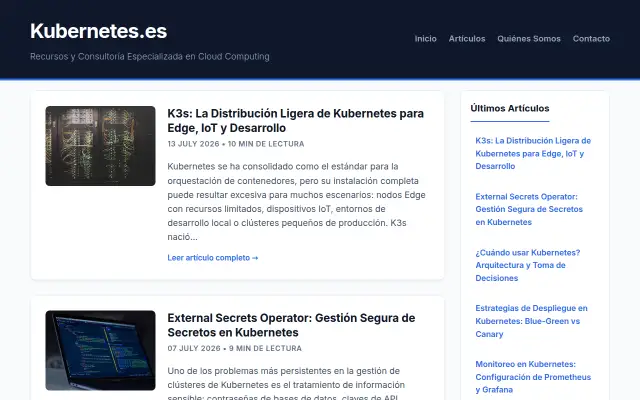Open sidebar link ¿Cuándo usar Kubernetes?
The image size is (640, 400).
pos(528,265)
